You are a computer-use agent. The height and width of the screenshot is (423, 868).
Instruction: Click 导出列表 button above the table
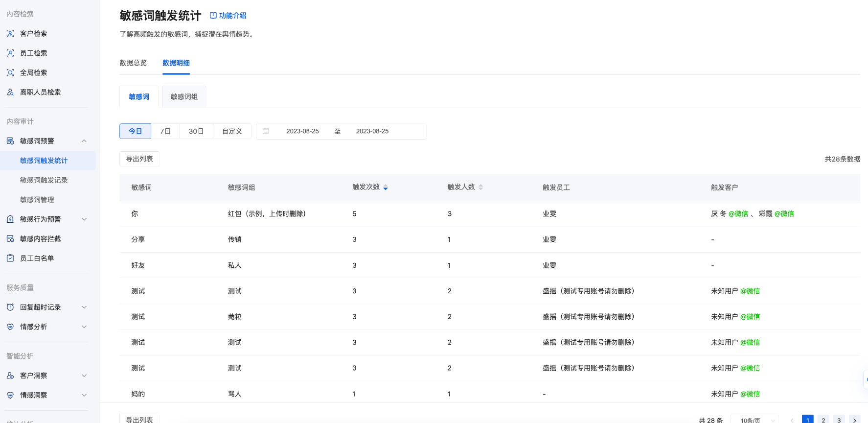[x=139, y=159]
